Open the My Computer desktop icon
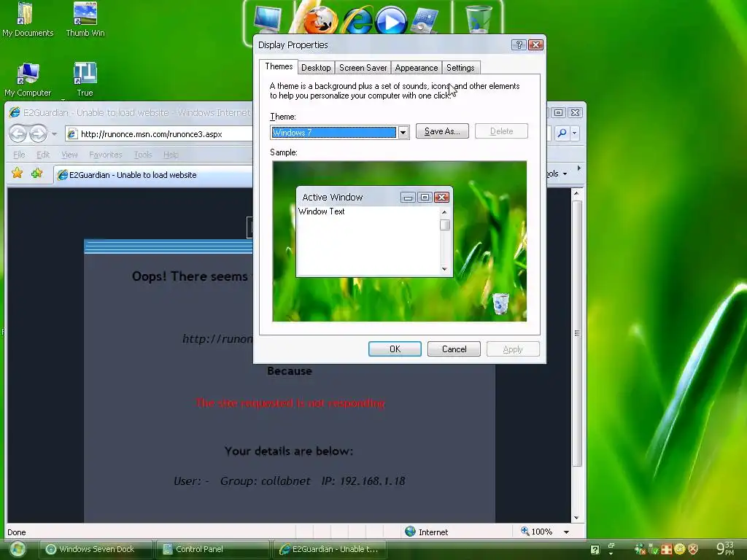This screenshot has width=747, height=560. (x=28, y=79)
